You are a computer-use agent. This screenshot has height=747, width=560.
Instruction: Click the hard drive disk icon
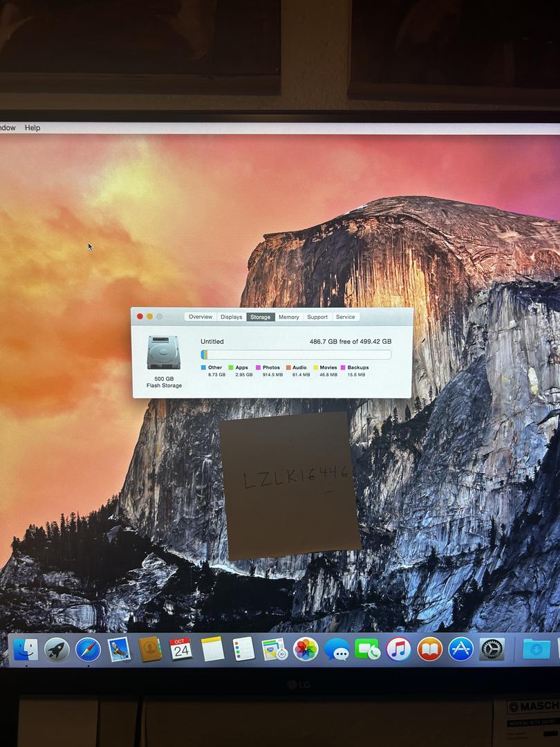coord(164,353)
